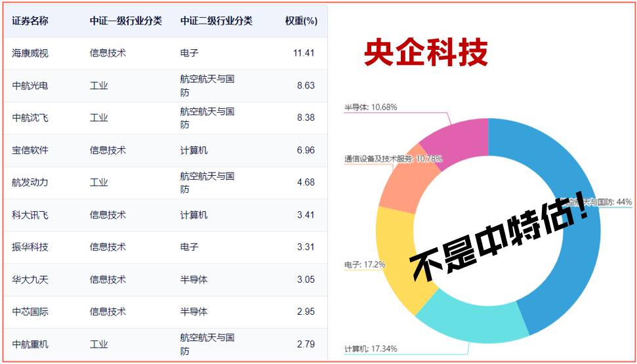Image resolution: width=637 pixels, height=364 pixels.
Task: Sort by the 权重(%) column header
Action: coord(301,21)
